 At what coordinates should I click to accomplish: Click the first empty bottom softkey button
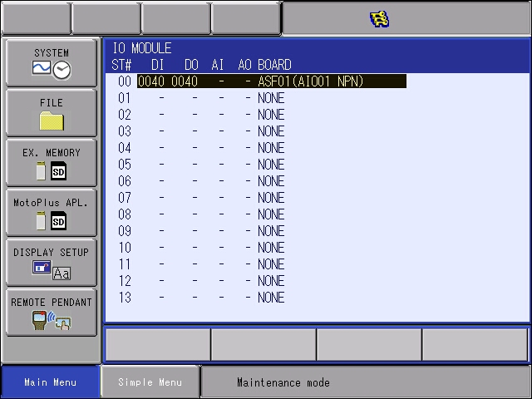click(x=158, y=343)
